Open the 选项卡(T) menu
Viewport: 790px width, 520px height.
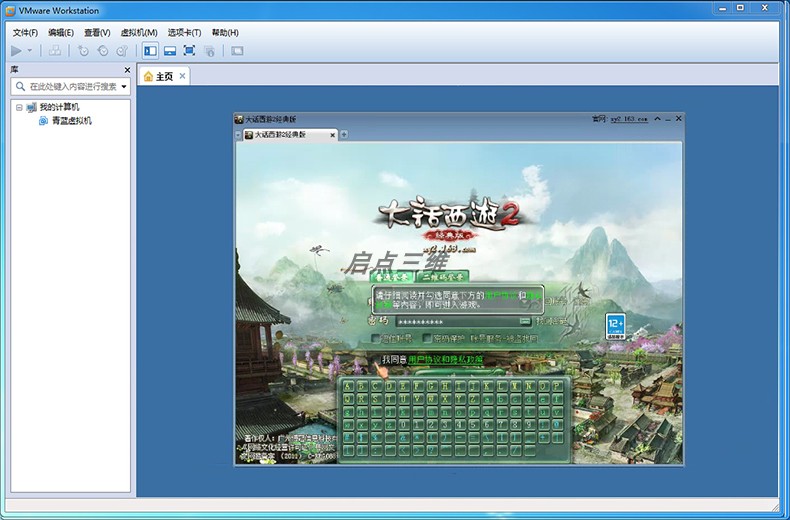tap(184, 33)
